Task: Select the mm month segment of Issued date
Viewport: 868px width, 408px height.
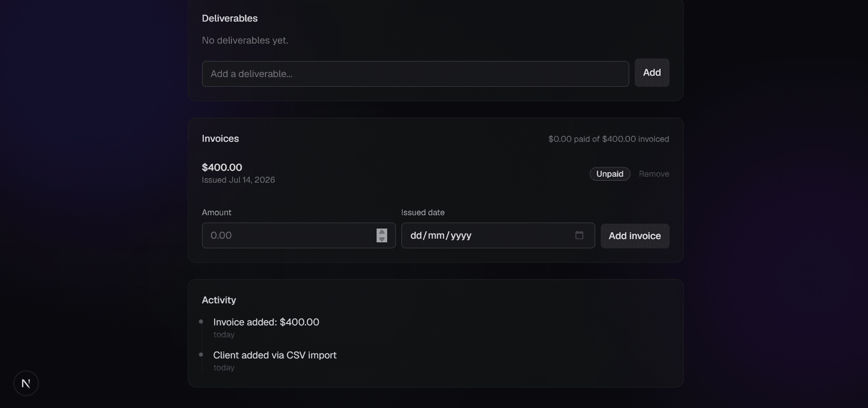Action: (436, 235)
